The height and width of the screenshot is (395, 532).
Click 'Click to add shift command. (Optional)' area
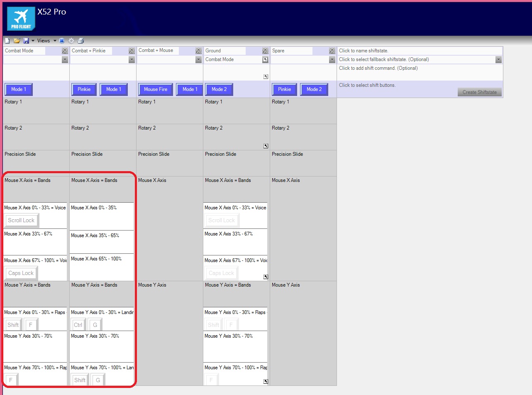[x=420, y=72]
